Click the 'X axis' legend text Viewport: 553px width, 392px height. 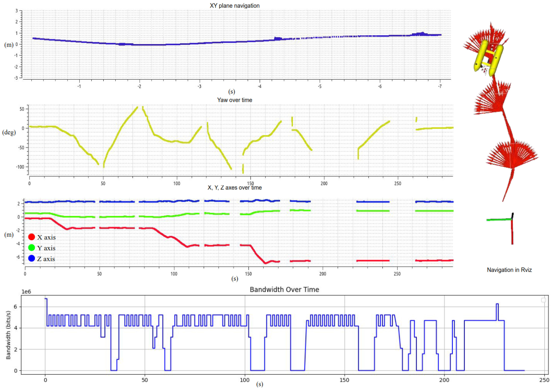point(46,238)
